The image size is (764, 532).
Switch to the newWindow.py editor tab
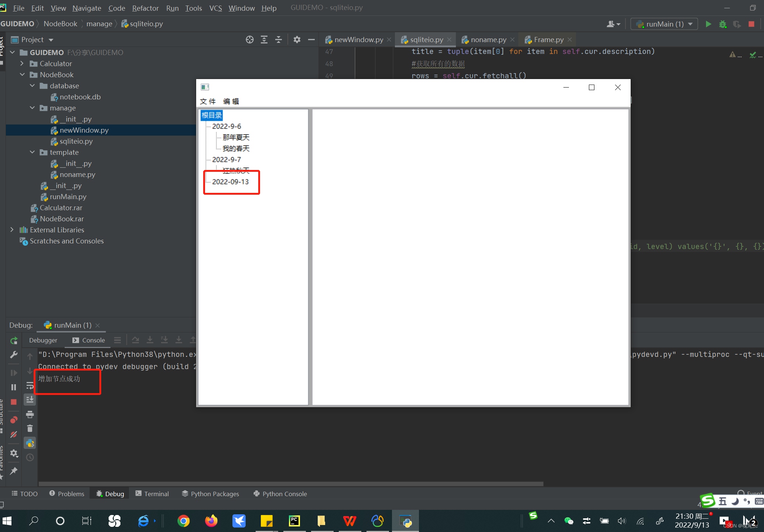pyautogui.click(x=358, y=40)
